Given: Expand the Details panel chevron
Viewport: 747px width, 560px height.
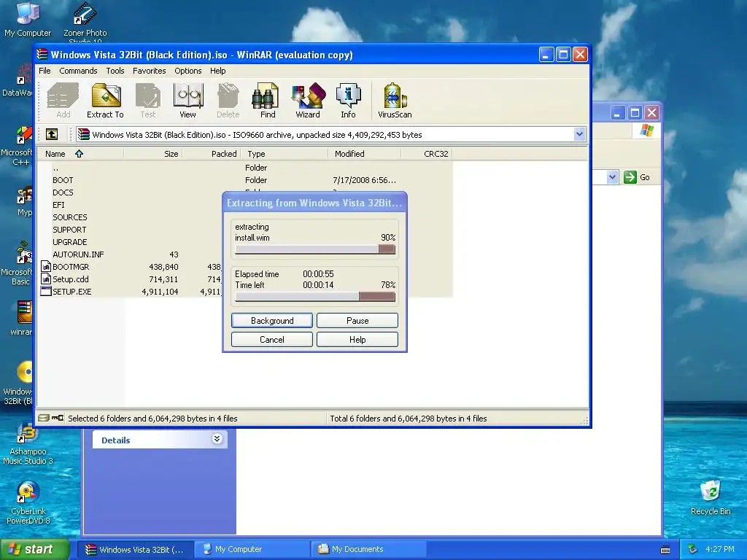Looking at the screenshot, I should [217, 438].
